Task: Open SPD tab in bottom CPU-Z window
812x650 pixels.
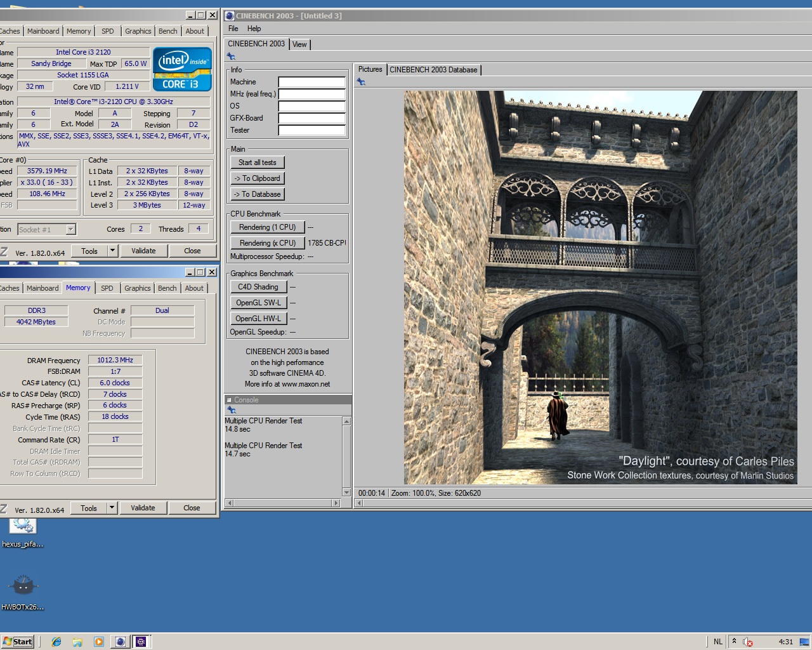Action: pos(107,288)
